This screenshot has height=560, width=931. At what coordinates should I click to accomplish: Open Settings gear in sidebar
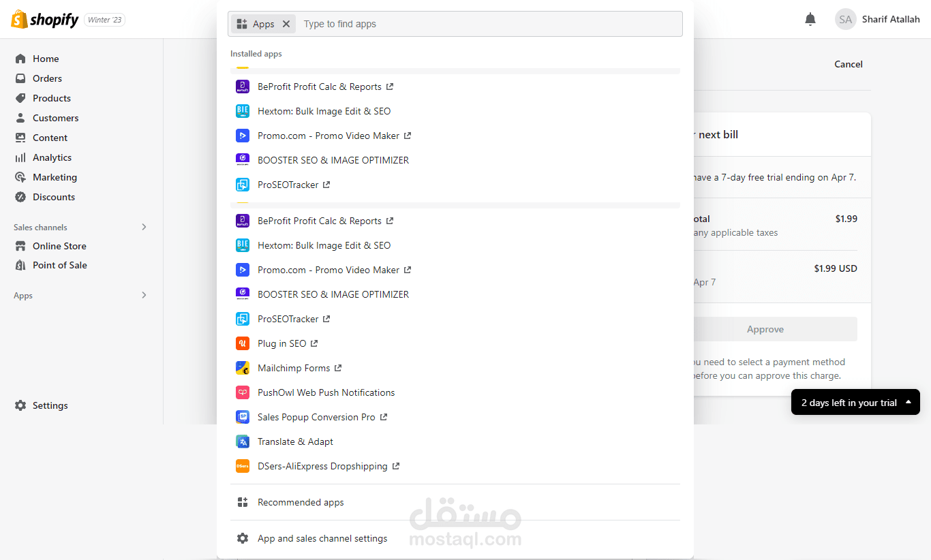tap(20, 405)
